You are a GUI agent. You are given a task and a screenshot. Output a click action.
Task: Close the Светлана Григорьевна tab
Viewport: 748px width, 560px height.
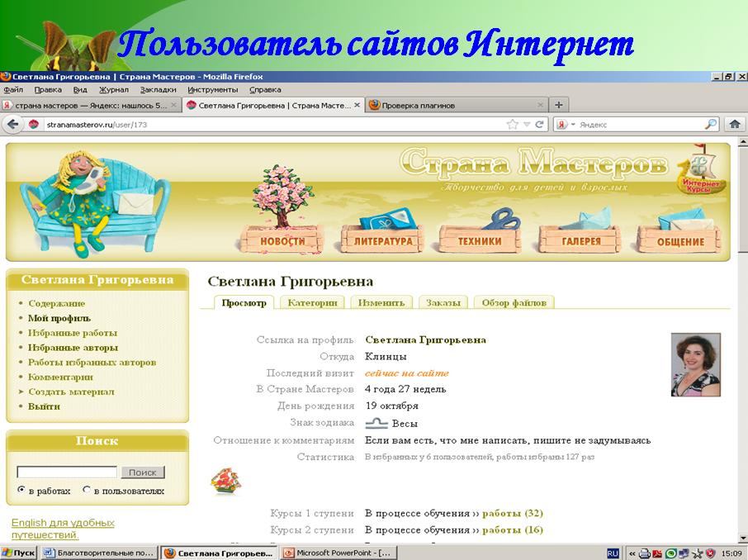pos(357,105)
